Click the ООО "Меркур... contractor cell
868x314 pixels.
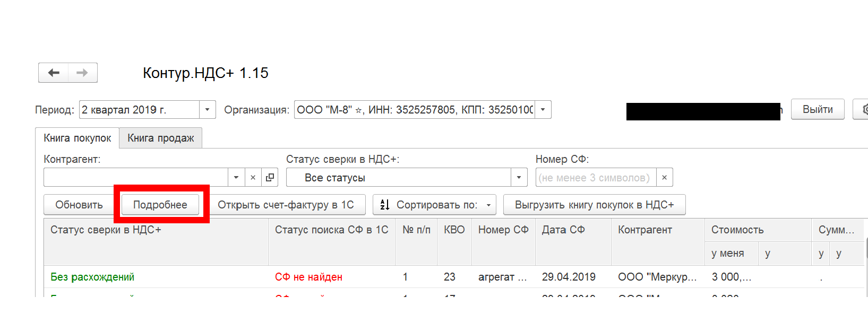pyautogui.click(x=657, y=277)
